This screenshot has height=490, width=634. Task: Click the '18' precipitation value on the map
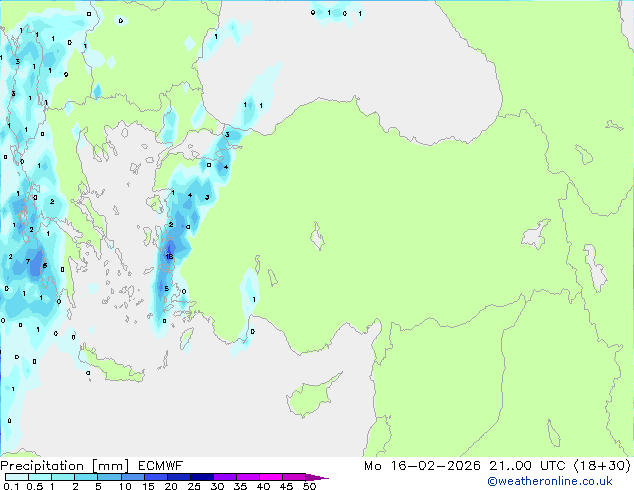point(169,256)
